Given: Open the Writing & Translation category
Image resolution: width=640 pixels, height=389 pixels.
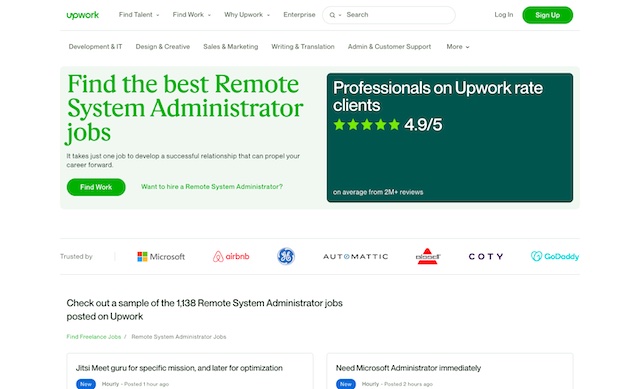Looking at the screenshot, I should pyautogui.click(x=303, y=47).
